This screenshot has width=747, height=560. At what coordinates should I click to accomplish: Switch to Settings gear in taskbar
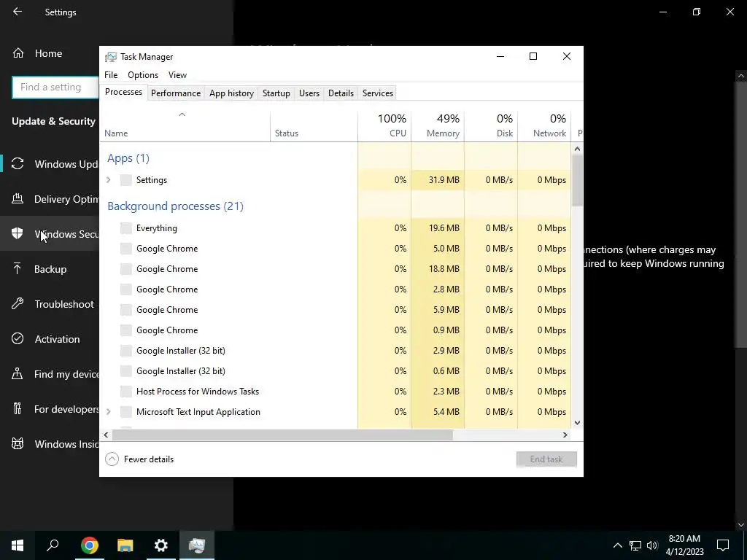tap(161, 545)
